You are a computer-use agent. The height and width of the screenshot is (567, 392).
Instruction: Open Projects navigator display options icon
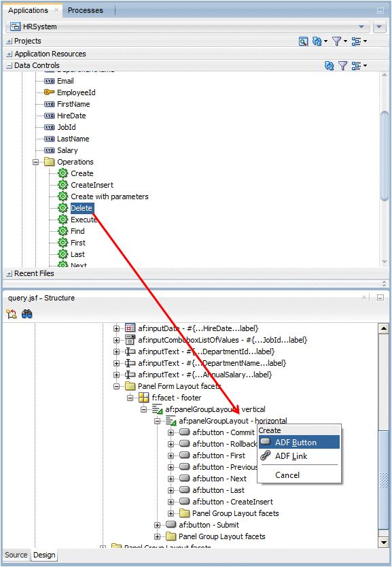[356, 41]
